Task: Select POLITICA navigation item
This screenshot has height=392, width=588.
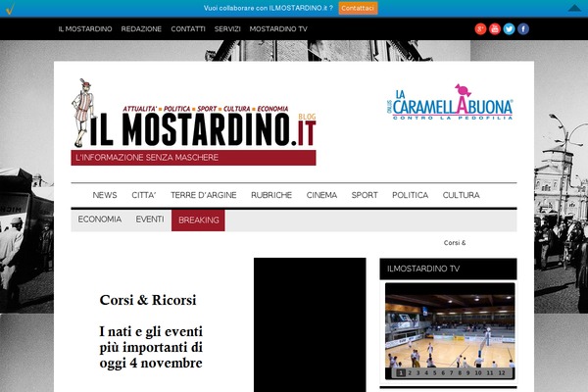Action: click(411, 195)
